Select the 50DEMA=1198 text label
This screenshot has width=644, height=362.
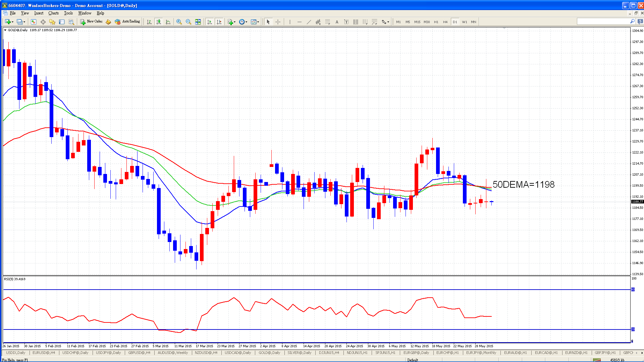pyautogui.click(x=523, y=184)
